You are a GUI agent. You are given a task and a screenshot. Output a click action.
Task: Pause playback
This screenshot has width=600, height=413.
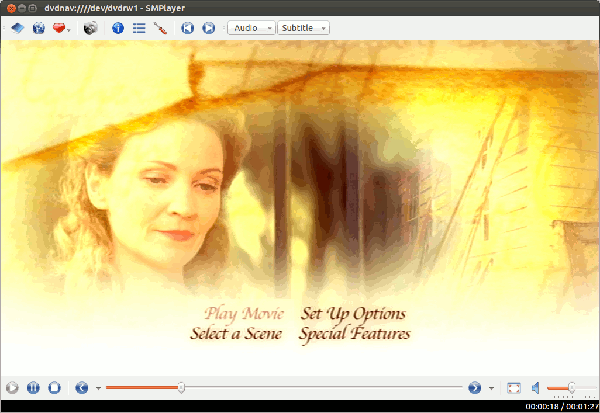(x=33, y=388)
